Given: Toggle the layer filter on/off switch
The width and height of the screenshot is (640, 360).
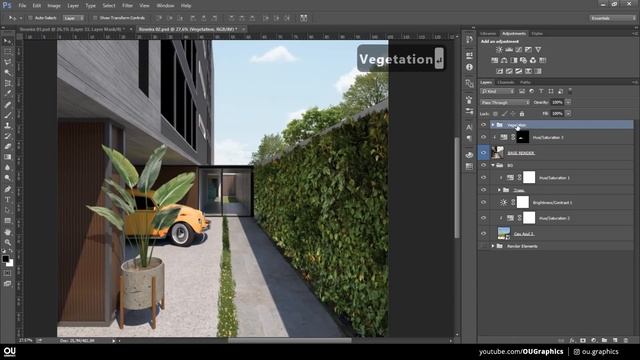Looking at the screenshot, I should [x=570, y=91].
